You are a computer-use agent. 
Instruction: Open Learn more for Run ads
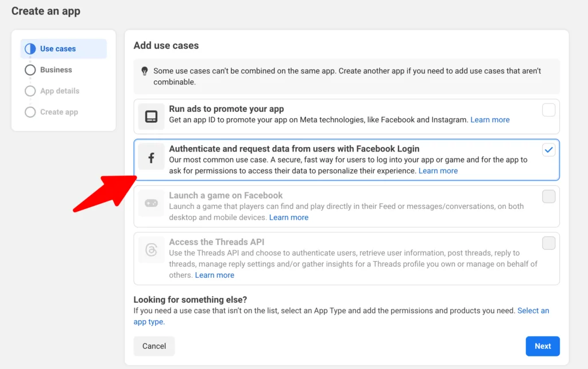tap(490, 120)
